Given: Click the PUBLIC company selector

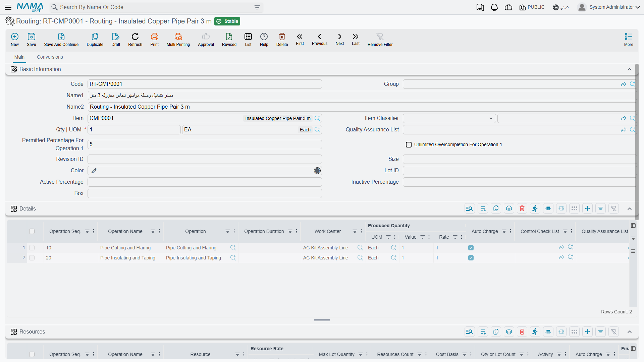Looking at the screenshot, I should coord(532,7).
